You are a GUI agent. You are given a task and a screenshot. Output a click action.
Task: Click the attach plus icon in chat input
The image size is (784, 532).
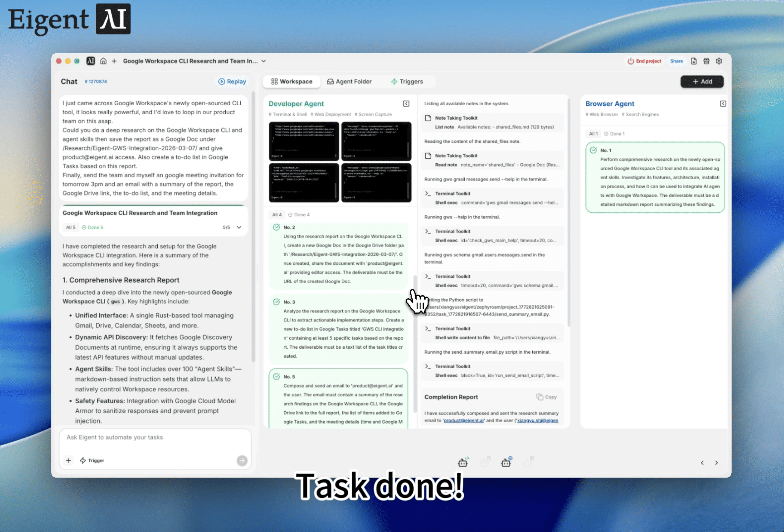[69, 460]
